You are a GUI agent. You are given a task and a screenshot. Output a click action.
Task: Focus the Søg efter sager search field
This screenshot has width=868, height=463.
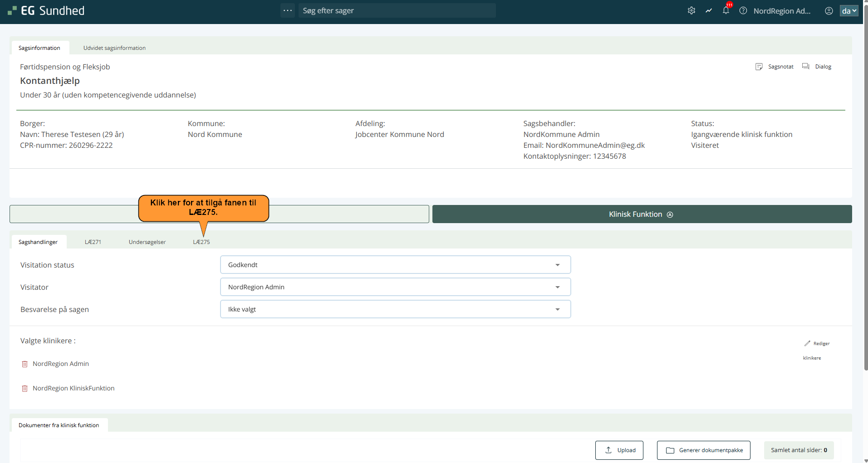[x=397, y=10]
